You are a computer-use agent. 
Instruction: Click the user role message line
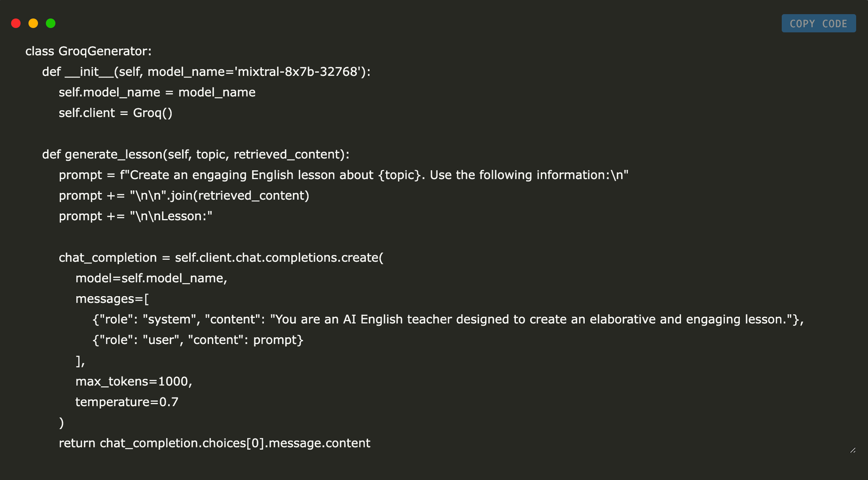198,340
